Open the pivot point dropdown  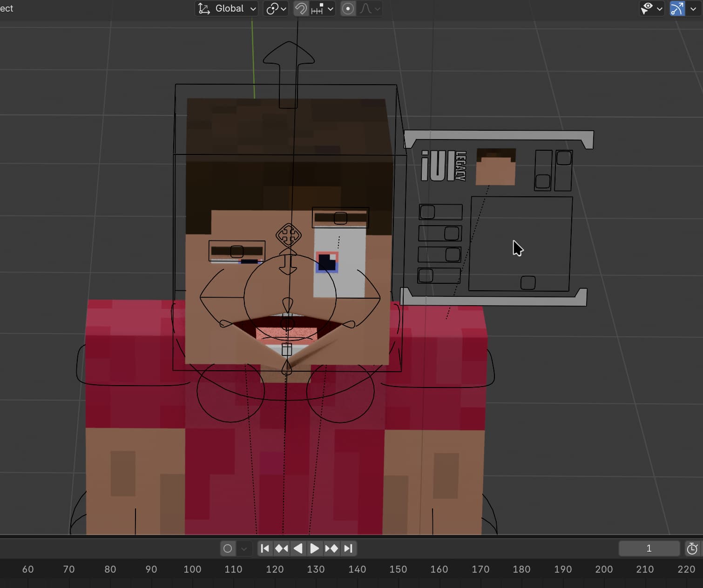pos(276,8)
